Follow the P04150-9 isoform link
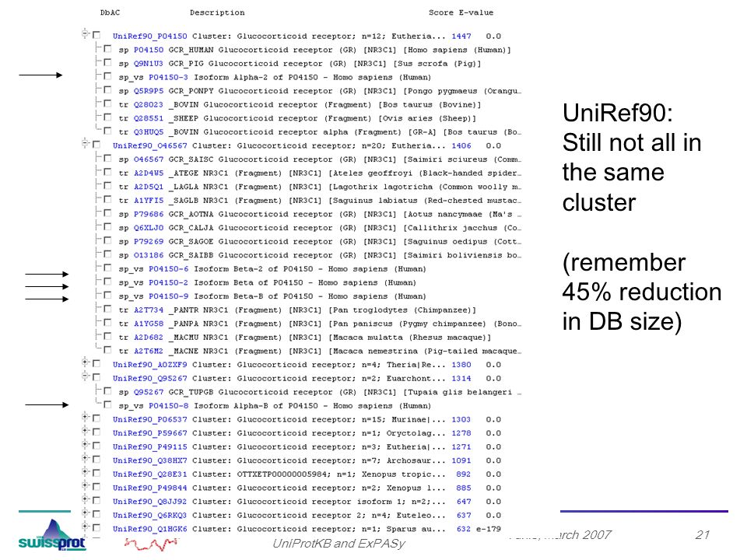747x560 pixels. coord(168,296)
